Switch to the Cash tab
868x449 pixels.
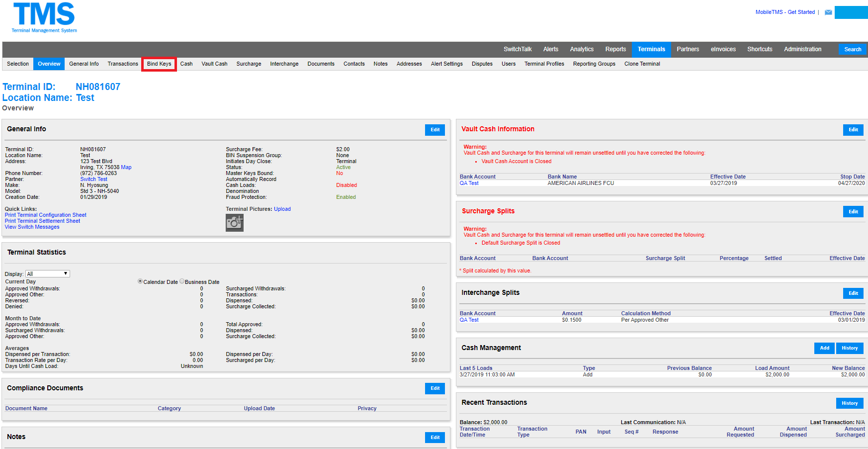[186, 64]
